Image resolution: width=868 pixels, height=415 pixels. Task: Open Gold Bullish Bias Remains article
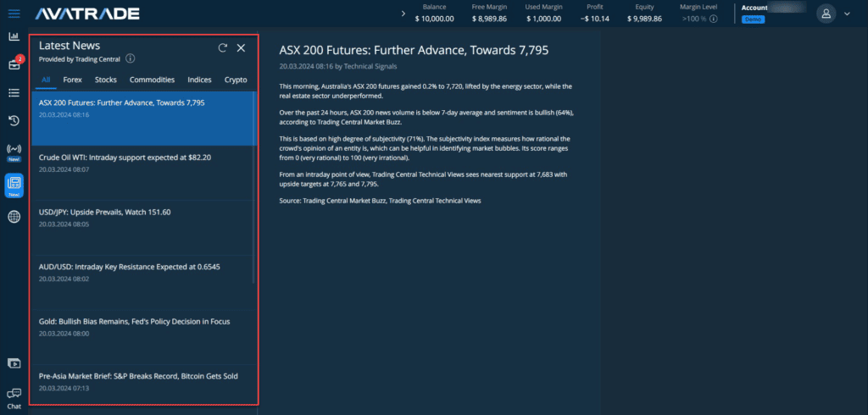click(x=142, y=338)
